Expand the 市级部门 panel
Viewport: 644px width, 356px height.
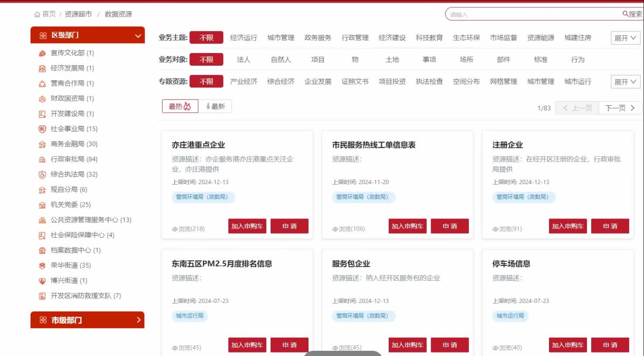tap(139, 320)
